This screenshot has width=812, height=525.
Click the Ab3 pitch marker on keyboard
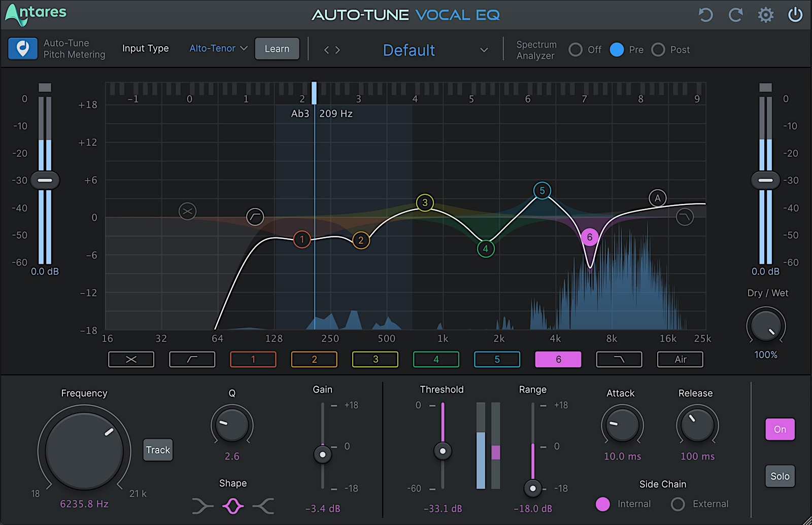tap(314, 93)
